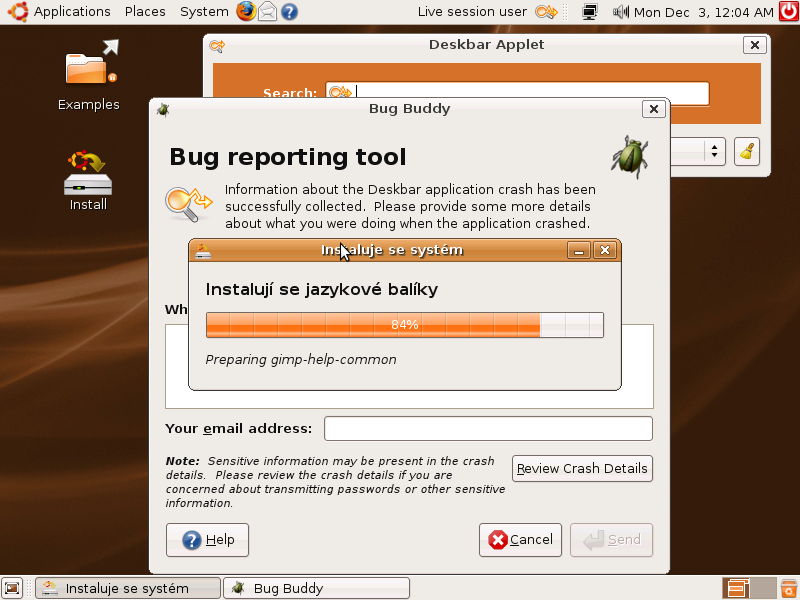The height and width of the screenshot is (600, 800).
Task: Switch to the second workspace
Action: [763, 588]
